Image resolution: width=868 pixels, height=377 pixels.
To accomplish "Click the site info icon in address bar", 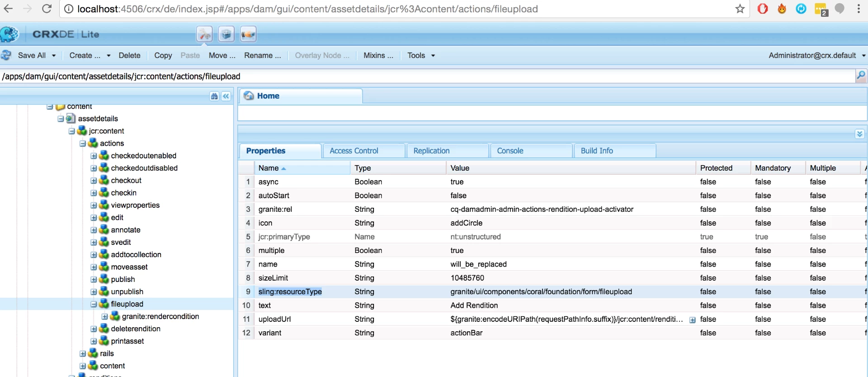I will tap(68, 9).
